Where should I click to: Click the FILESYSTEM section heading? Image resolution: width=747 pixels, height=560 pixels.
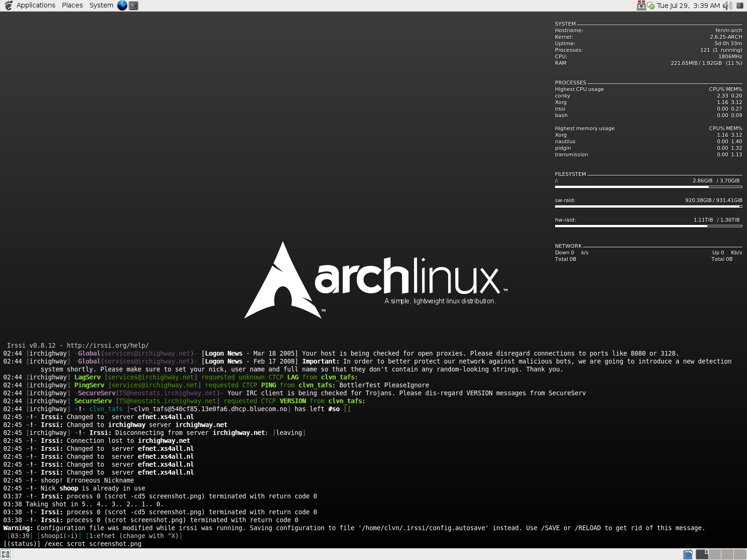(x=570, y=174)
